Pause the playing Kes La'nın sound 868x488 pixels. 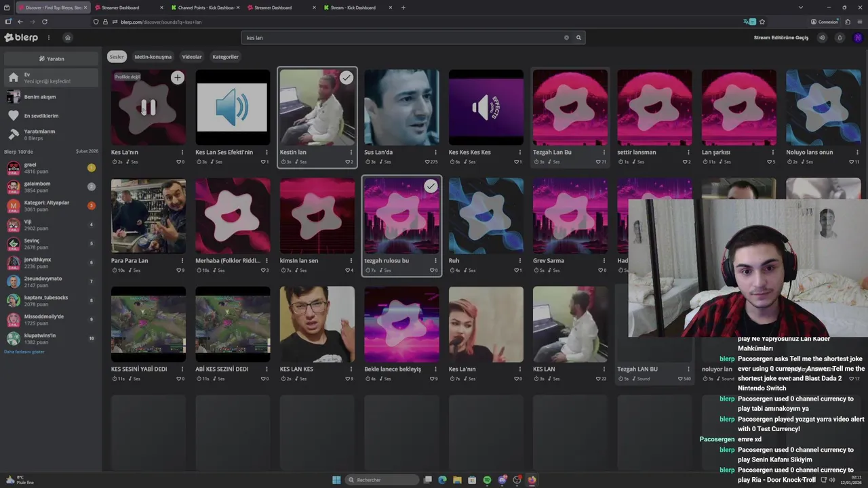[x=148, y=107]
